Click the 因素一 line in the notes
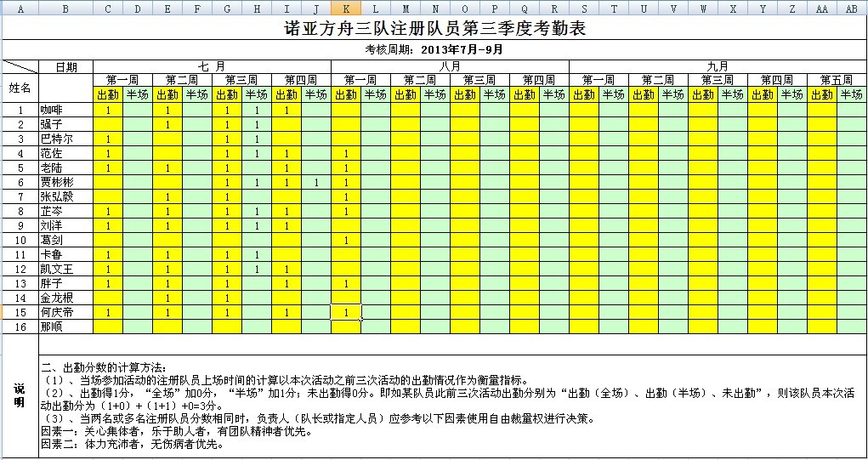 tap(176, 432)
